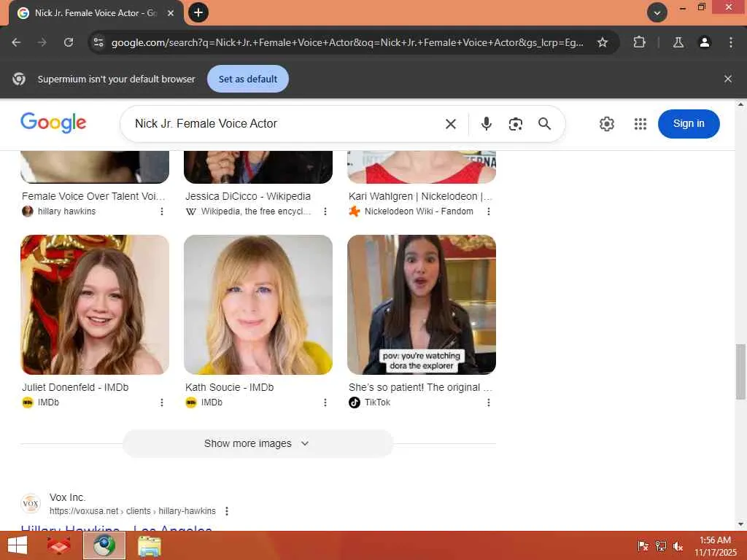Screen dimensions: 747x560
Task: Go back to the previous page
Action: tap(16, 42)
